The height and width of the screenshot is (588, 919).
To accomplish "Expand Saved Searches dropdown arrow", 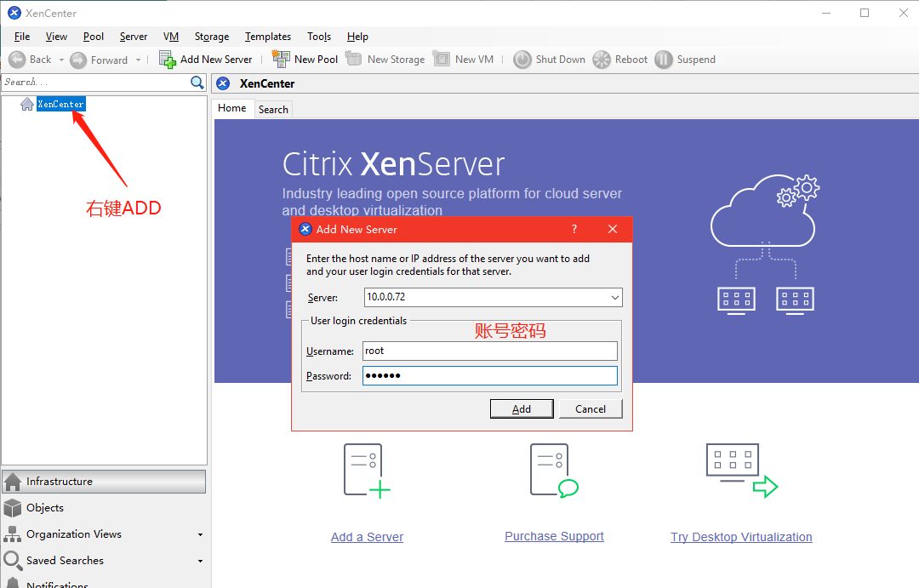I will click(201, 561).
